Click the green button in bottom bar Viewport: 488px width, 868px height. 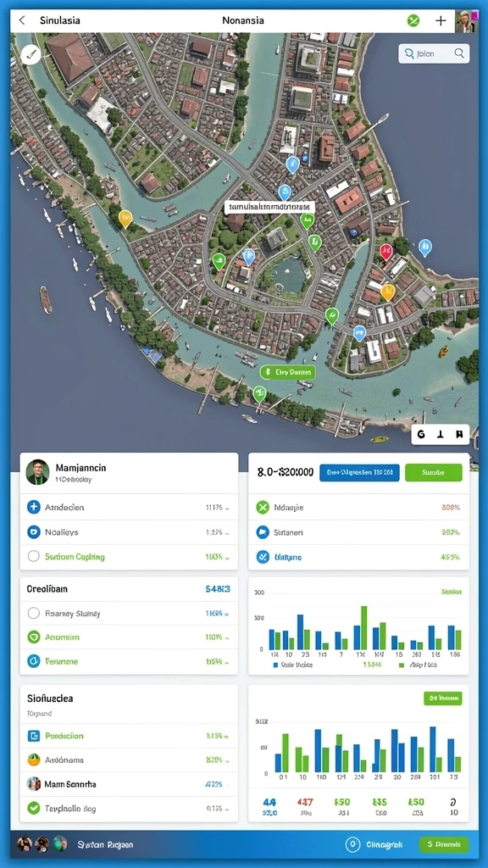444,845
